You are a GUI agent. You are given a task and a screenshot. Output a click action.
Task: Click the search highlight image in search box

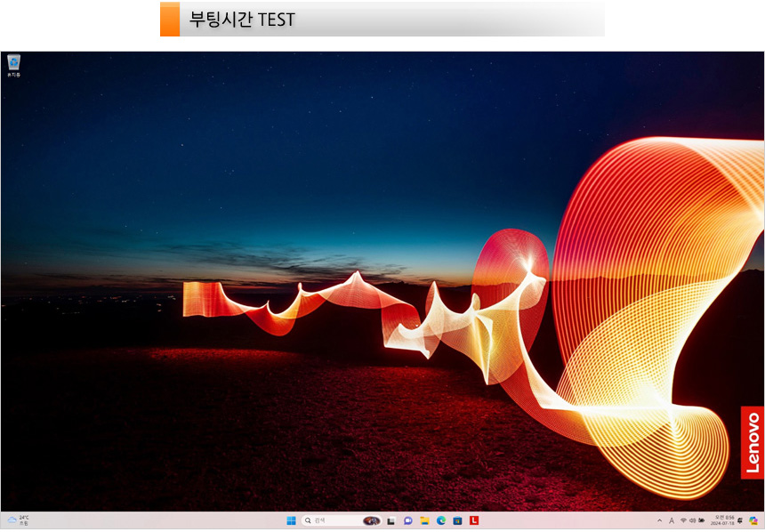pos(372,520)
